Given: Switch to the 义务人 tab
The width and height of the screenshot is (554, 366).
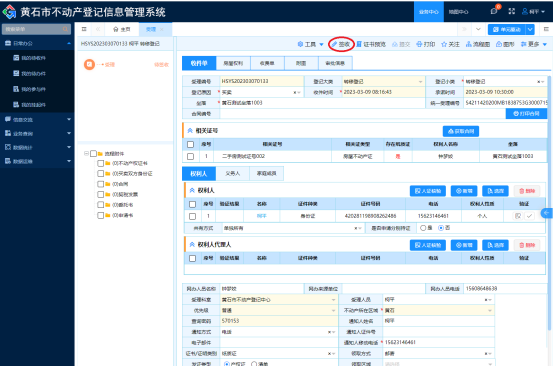Looking at the screenshot, I should tap(232, 173).
